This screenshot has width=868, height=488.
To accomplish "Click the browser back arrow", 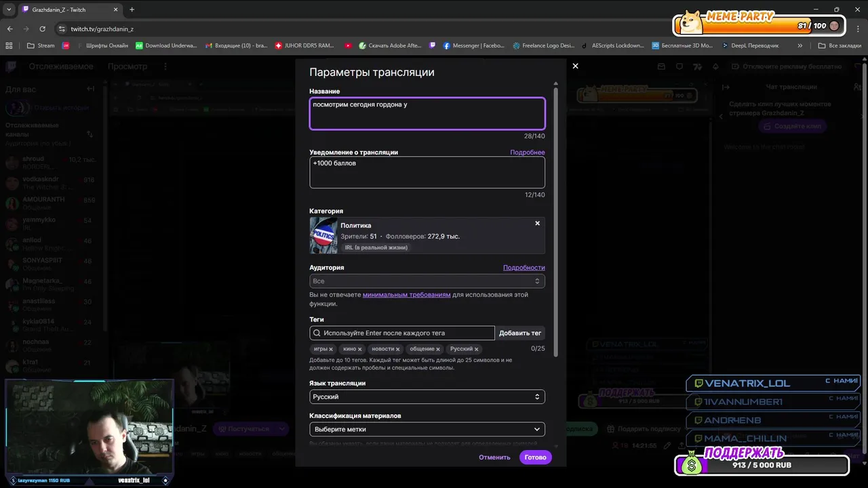I will point(9,29).
